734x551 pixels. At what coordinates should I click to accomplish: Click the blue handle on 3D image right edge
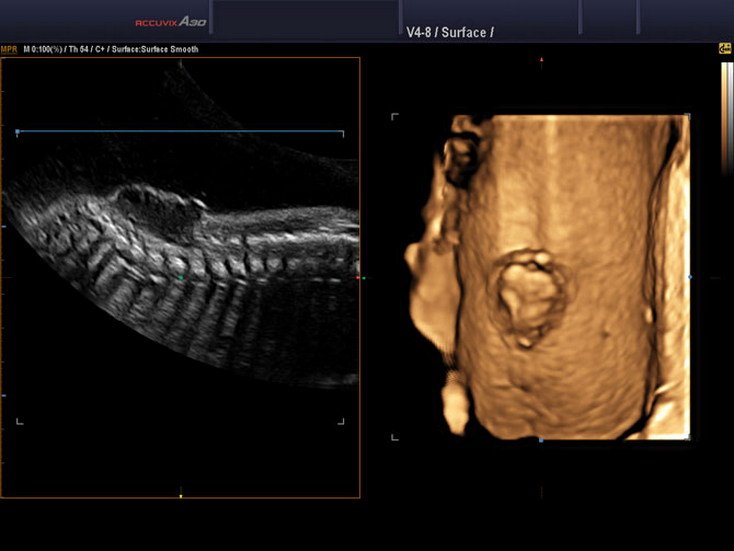[689, 277]
